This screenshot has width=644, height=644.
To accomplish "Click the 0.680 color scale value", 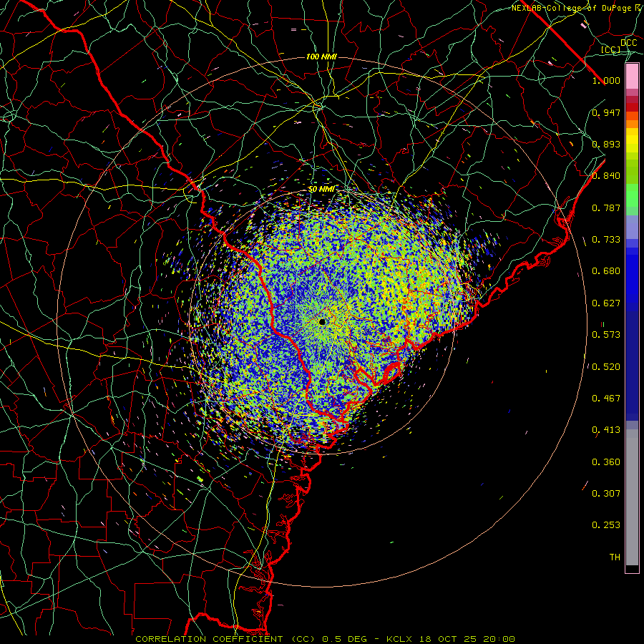I will (x=606, y=271).
